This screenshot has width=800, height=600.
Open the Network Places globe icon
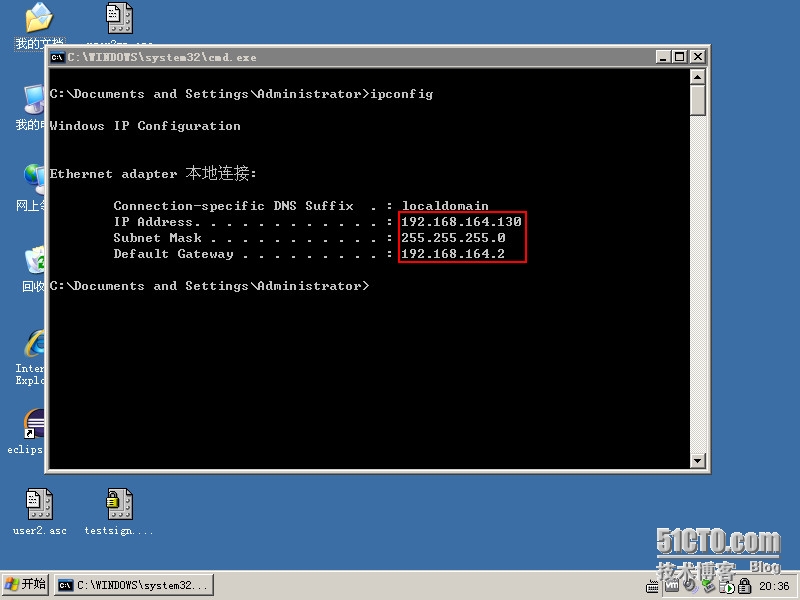pyautogui.click(x=32, y=187)
